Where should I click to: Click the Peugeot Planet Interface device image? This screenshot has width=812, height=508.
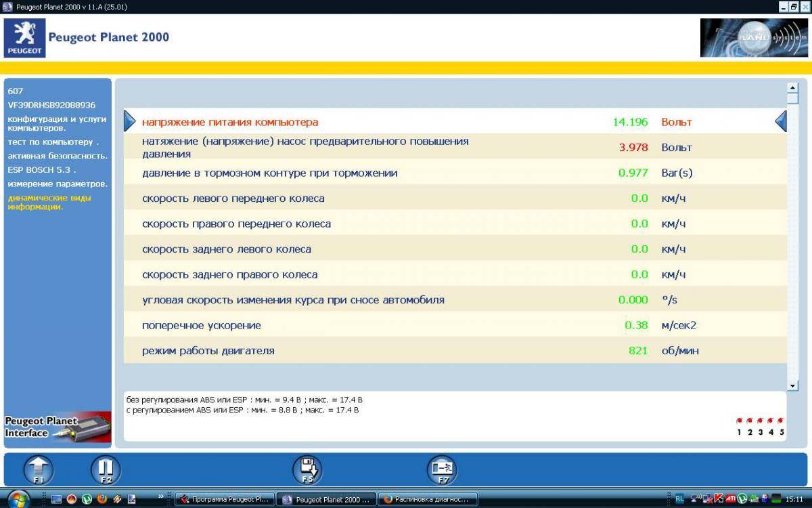pyautogui.click(x=58, y=427)
